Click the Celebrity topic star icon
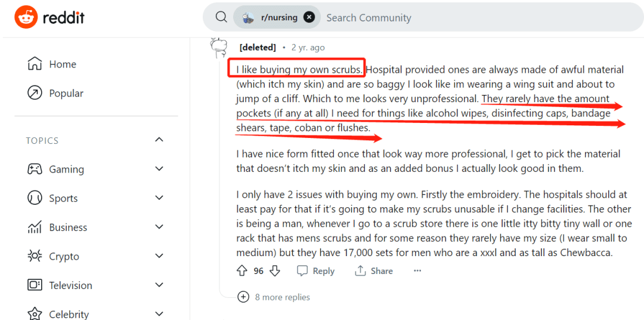 pos(35,313)
